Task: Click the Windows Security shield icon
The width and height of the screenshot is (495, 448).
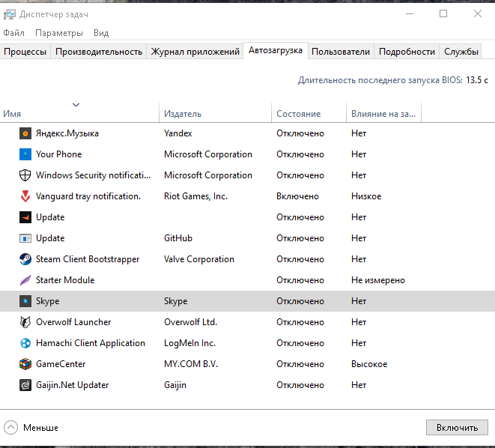Action: pos(25,175)
